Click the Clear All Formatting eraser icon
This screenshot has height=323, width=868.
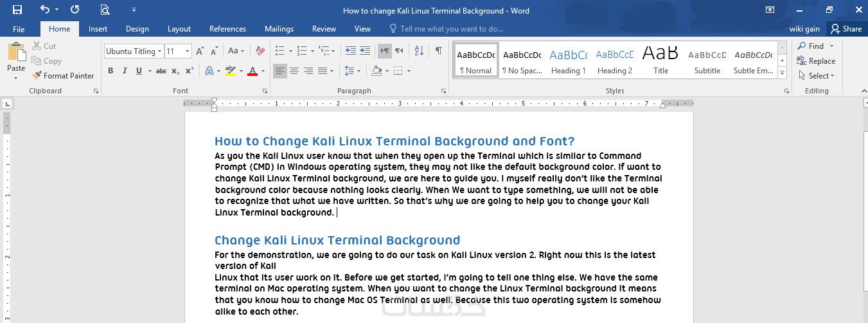[260, 51]
